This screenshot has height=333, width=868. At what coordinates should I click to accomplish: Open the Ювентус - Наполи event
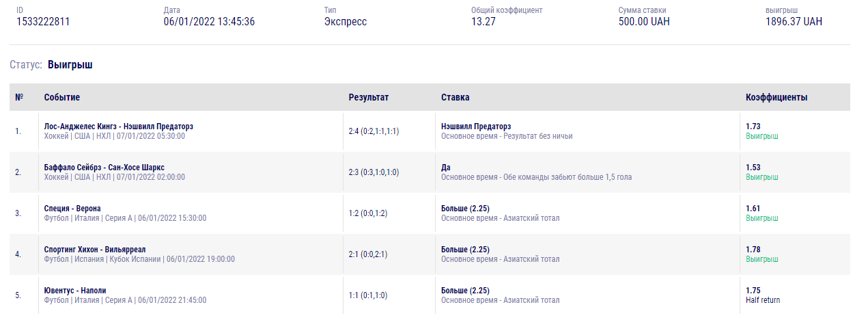tap(75, 291)
